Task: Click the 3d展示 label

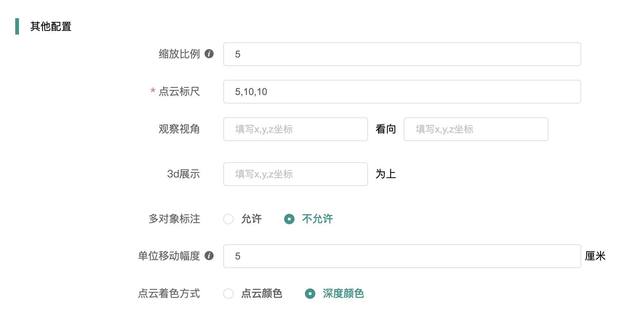Action: point(183,174)
